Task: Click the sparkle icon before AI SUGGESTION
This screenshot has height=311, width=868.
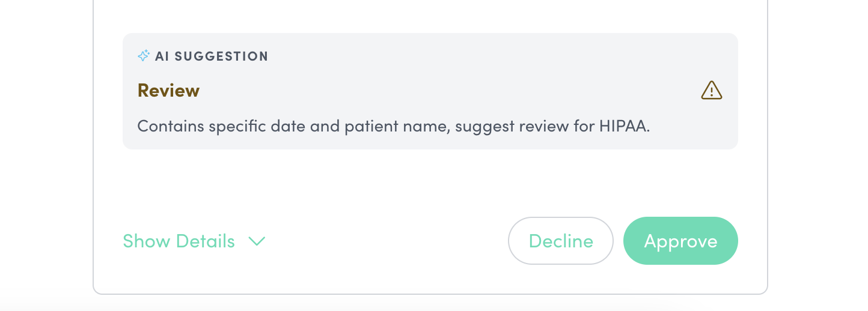Action: (x=143, y=56)
